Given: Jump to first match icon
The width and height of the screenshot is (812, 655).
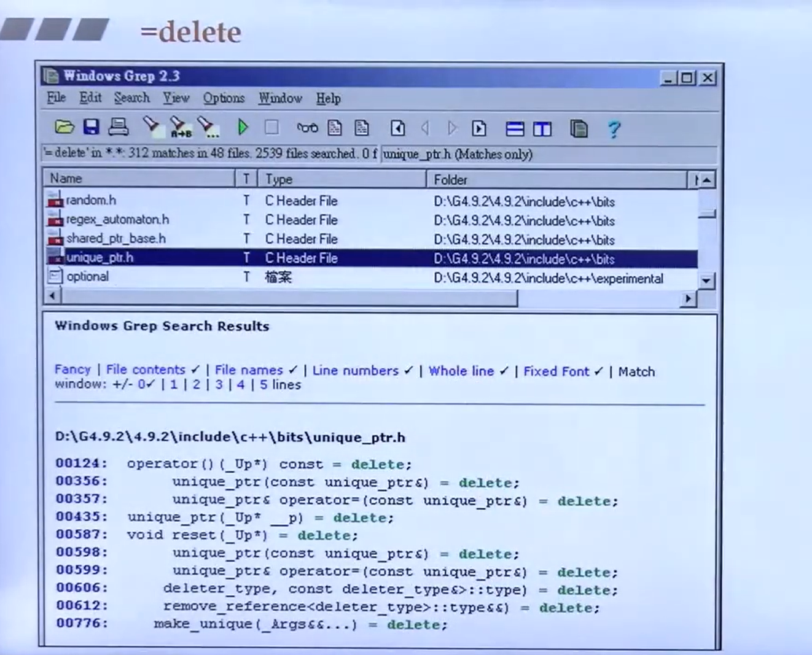Looking at the screenshot, I should tap(397, 128).
